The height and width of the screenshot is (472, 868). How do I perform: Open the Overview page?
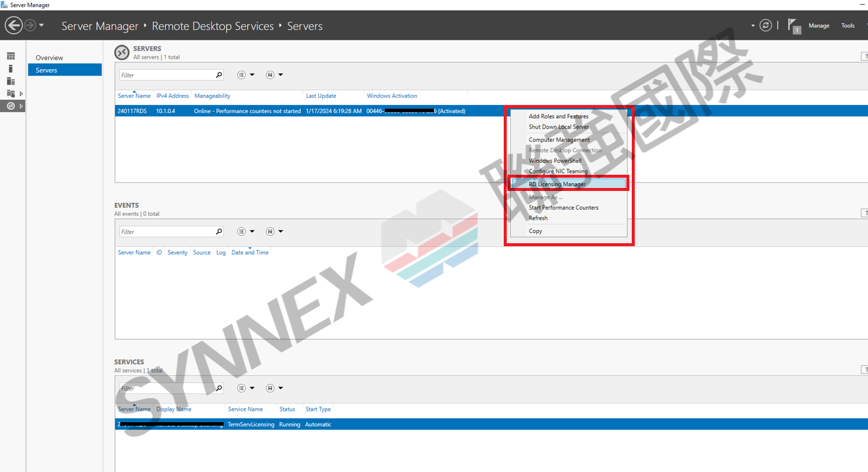(49, 58)
